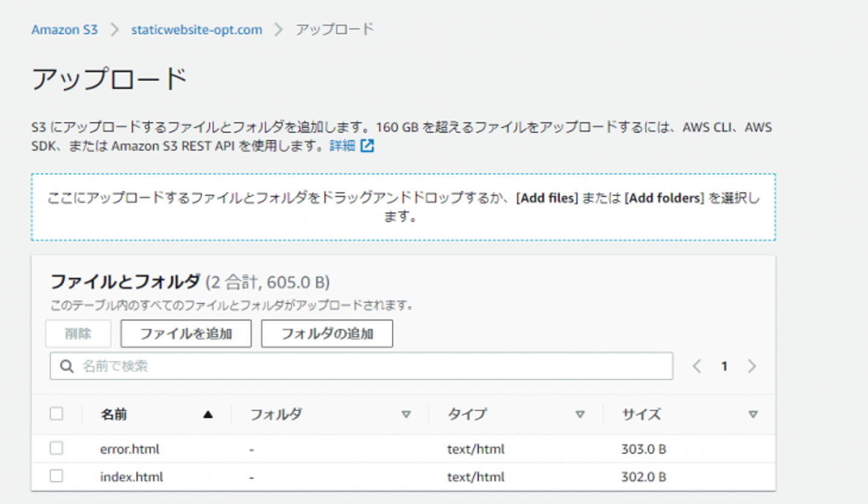Click the ファイルを追加 button
Screen dimensions: 868x504
click(186, 334)
